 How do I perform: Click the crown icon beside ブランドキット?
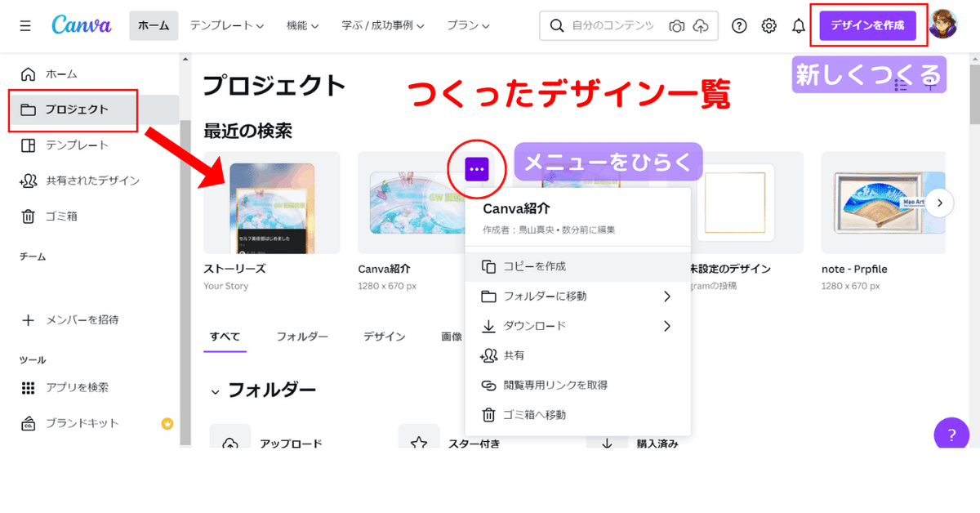[167, 423]
